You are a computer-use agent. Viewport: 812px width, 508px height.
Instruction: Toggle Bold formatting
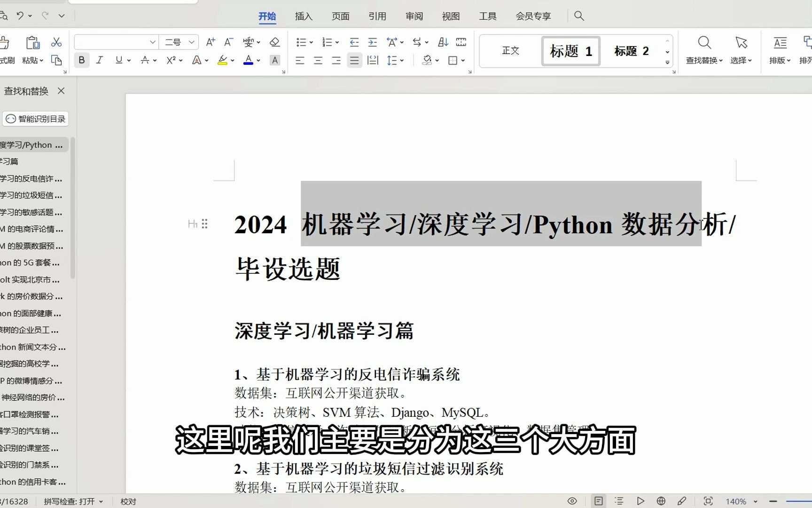coord(82,60)
